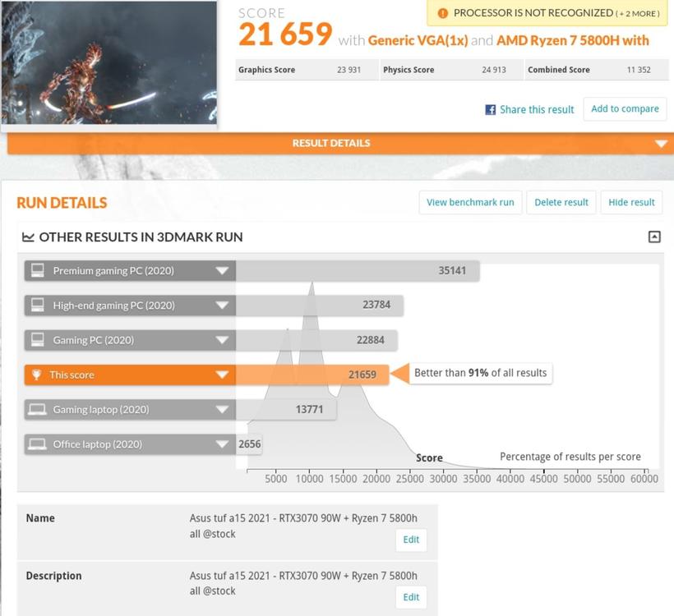Click the trophy icon on This score row
Image resolution: width=674 pixels, height=616 pixels.
coord(36,375)
